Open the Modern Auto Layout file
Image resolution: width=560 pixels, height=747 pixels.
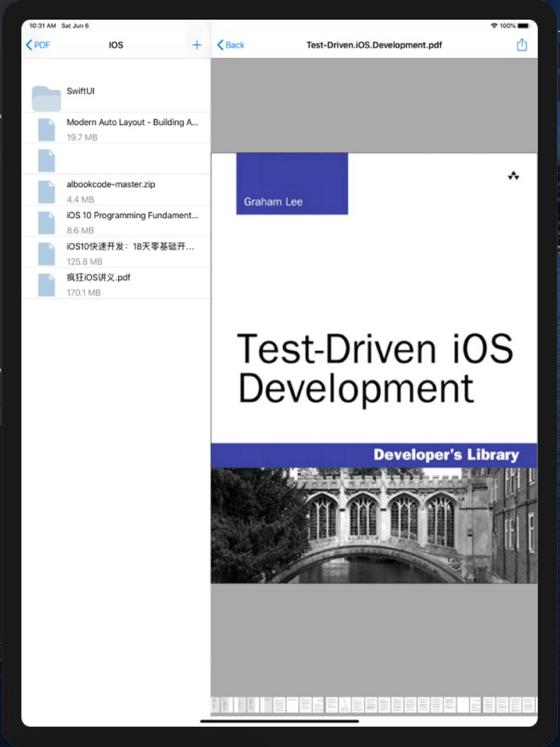(x=132, y=122)
